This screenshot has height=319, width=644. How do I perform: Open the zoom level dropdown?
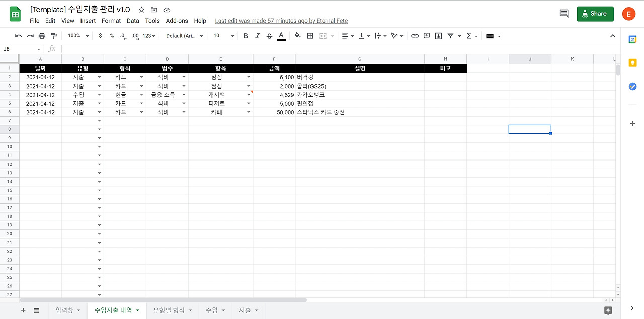click(x=77, y=36)
